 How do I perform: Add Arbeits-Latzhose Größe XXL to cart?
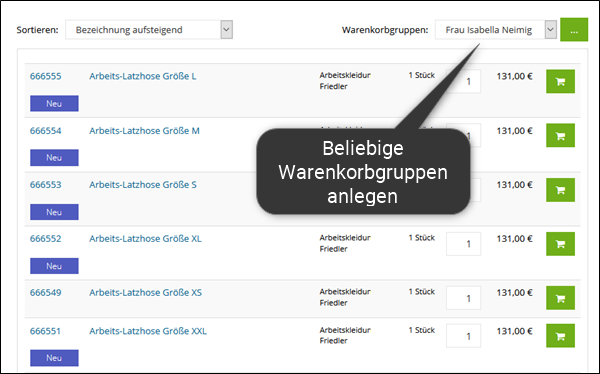coord(560,336)
